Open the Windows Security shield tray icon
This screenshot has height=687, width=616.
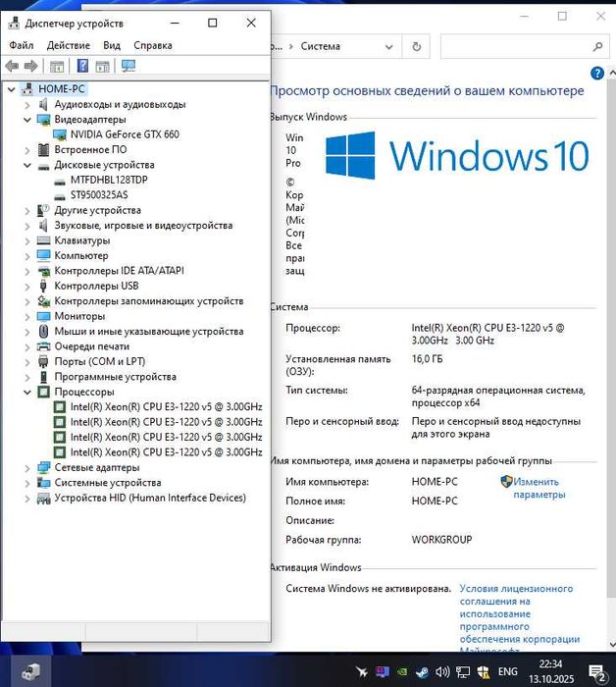pyautogui.click(x=484, y=671)
